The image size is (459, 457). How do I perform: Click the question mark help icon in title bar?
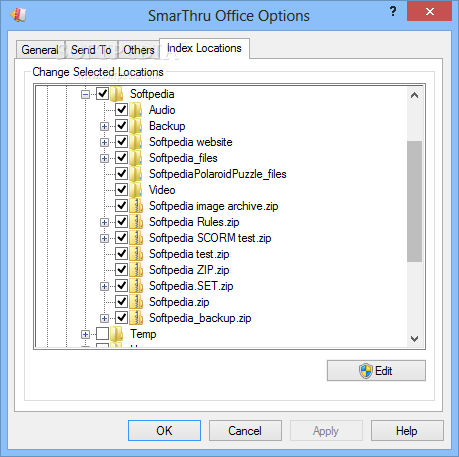pos(393,12)
